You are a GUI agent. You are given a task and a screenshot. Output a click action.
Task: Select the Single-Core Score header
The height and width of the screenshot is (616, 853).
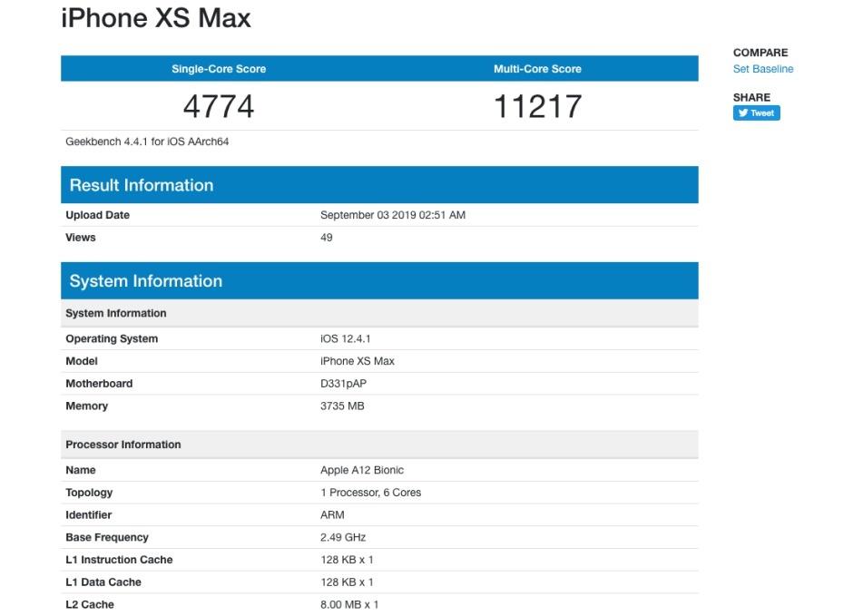click(x=219, y=69)
